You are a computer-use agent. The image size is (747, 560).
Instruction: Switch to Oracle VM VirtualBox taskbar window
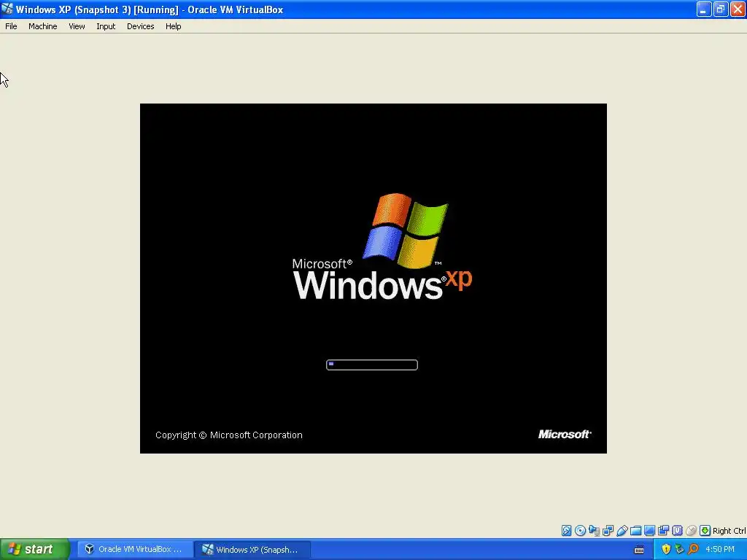[135, 549]
